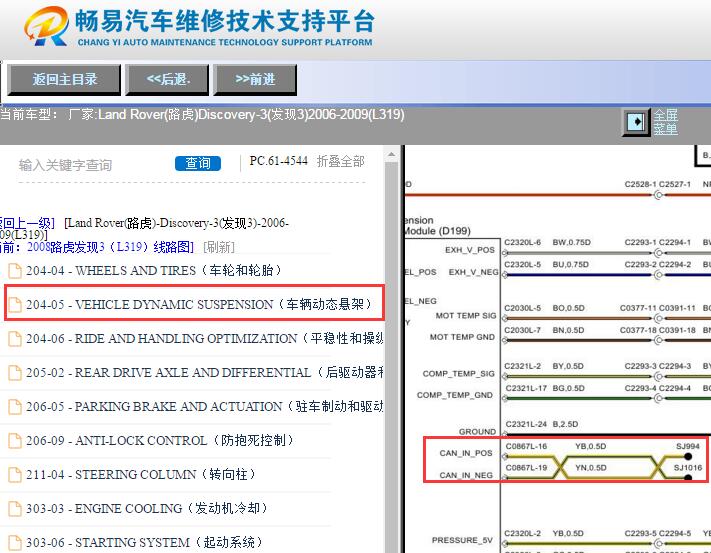Click splice label SJ994

tap(688, 446)
